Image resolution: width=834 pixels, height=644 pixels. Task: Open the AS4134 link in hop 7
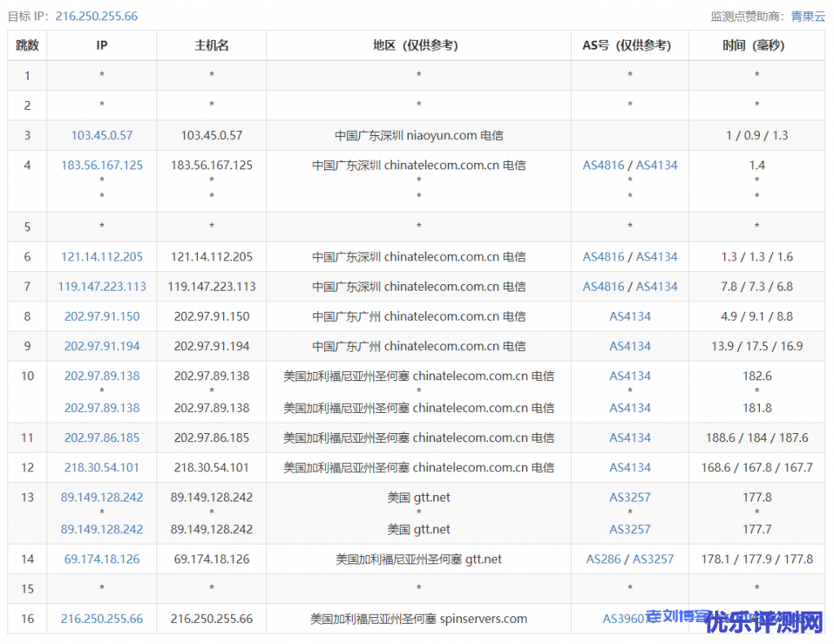pyautogui.click(x=656, y=287)
